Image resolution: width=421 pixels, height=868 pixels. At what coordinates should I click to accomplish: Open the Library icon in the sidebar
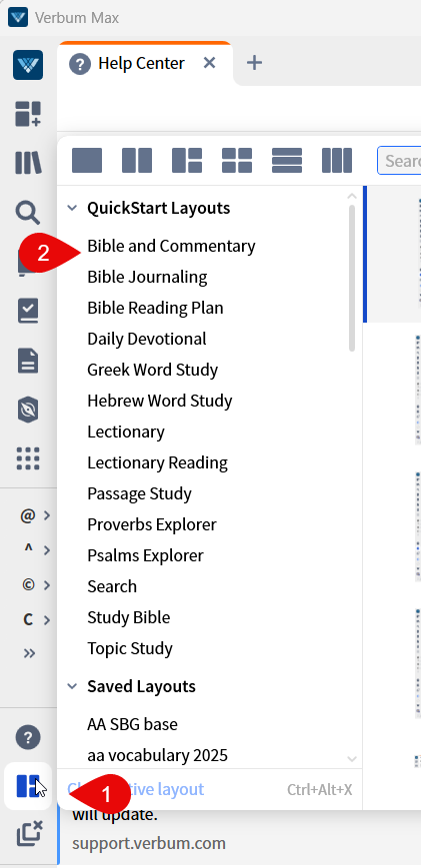click(28, 163)
